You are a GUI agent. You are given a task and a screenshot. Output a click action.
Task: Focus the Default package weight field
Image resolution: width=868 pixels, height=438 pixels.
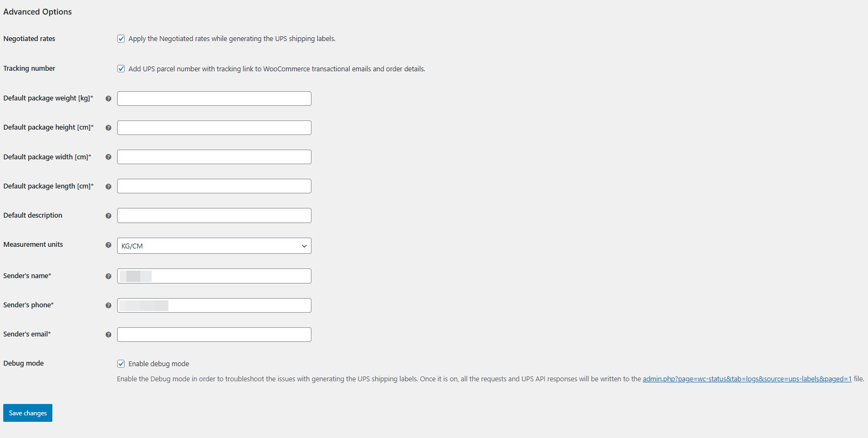[x=214, y=99]
